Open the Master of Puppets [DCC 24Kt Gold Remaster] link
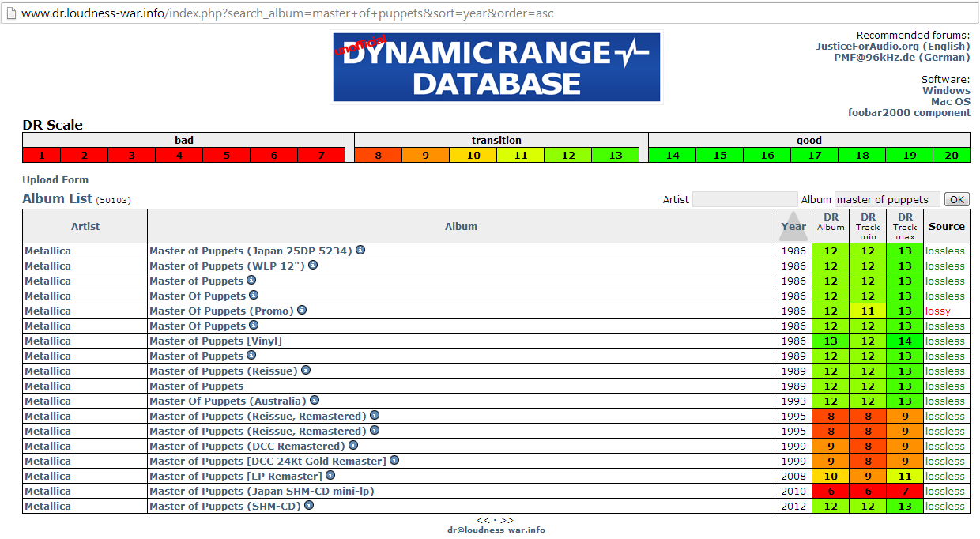Viewport: 980px width, 539px height. tap(268, 461)
